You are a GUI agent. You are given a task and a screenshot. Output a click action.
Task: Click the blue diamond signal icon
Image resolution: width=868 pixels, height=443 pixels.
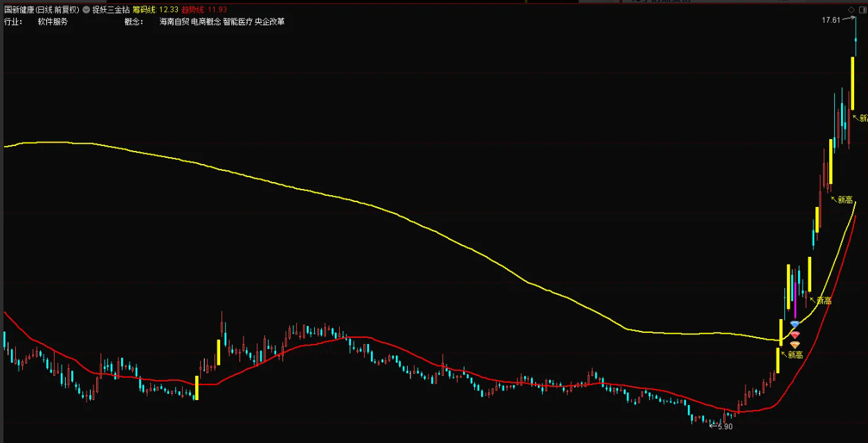click(x=795, y=325)
